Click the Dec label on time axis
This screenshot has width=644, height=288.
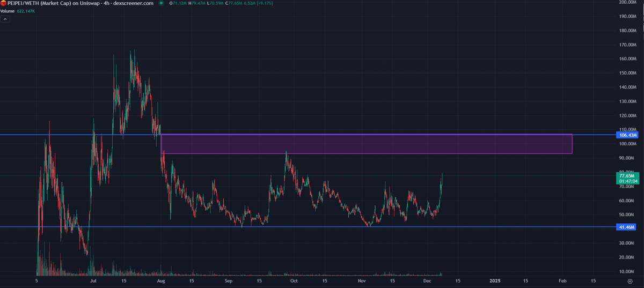coord(427,280)
